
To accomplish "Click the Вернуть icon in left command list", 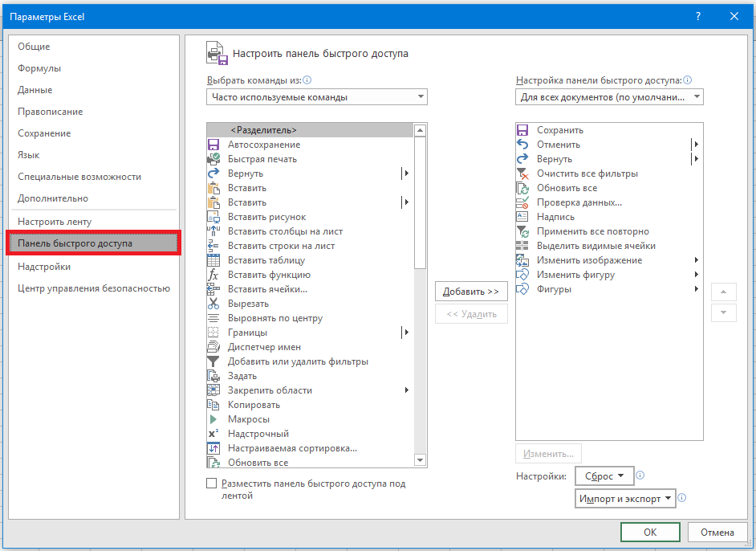I will pyautogui.click(x=213, y=173).
